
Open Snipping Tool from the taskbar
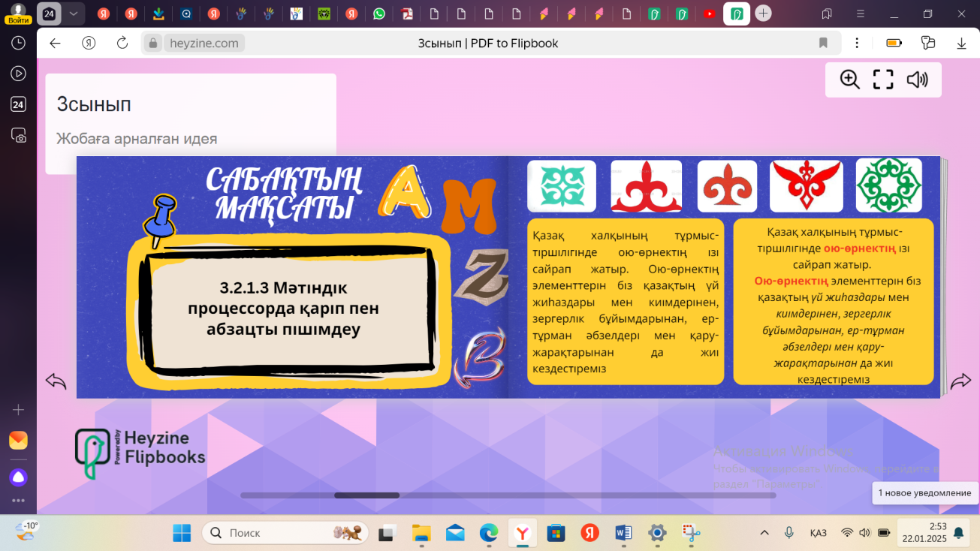click(691, 533)
